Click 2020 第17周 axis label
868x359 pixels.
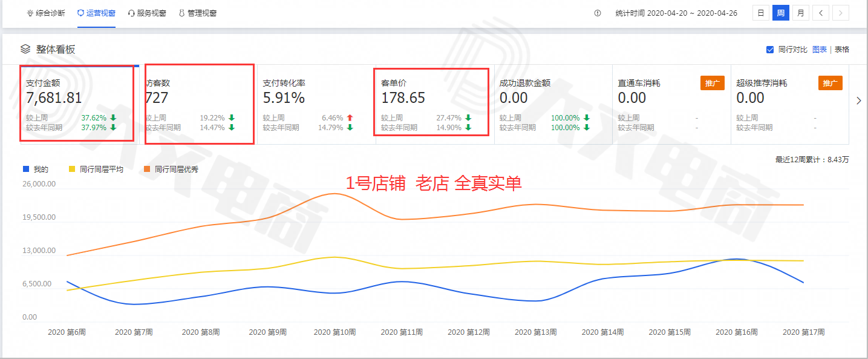click(803, 332)
